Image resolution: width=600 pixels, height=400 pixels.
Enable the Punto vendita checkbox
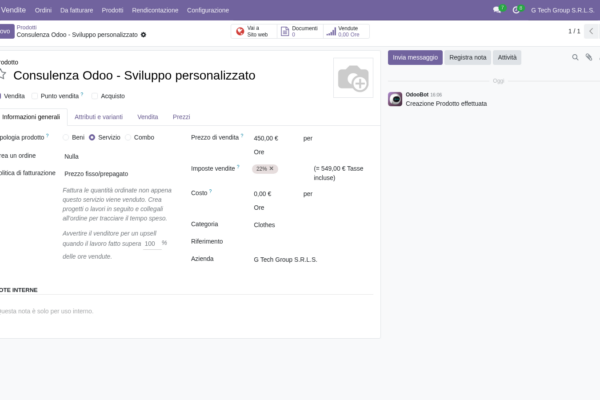click(x=34, y=96)
